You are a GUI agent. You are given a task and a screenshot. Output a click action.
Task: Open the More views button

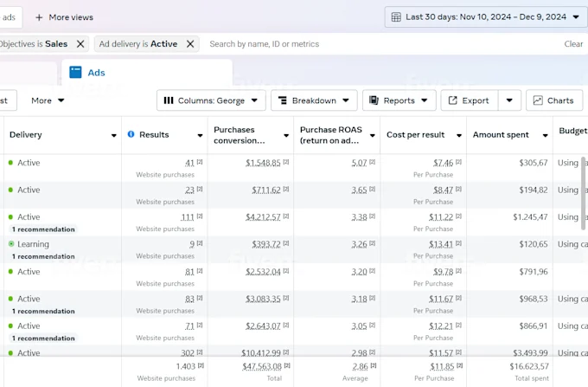point(64,17)
